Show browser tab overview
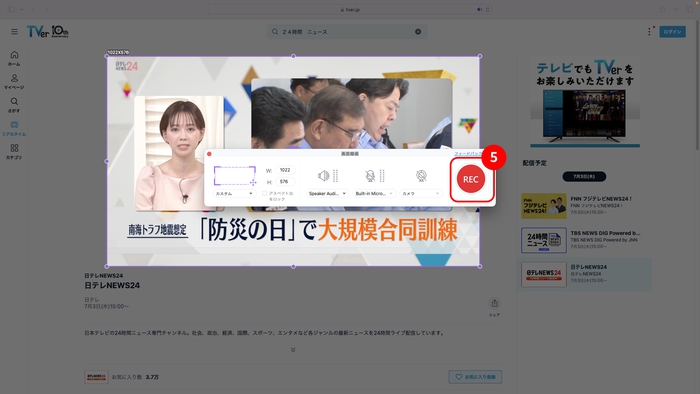700x394 pixels. pyautogui.click(x=690, y=9)
